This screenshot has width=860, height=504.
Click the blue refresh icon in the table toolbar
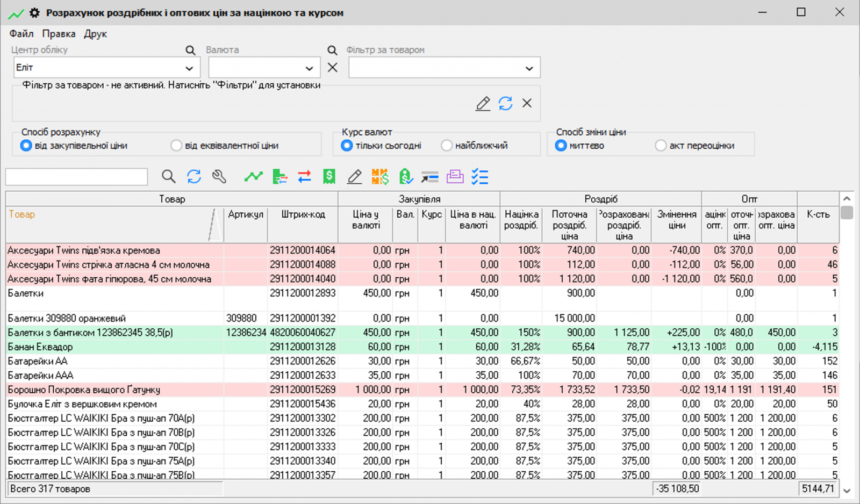(x=194, y=177)
